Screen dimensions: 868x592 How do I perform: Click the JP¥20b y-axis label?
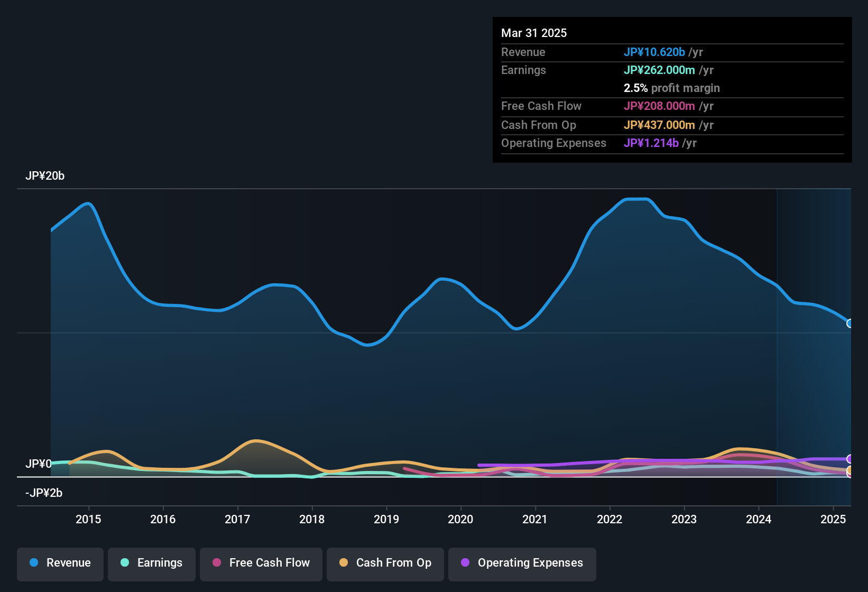(x=45, y=176)
